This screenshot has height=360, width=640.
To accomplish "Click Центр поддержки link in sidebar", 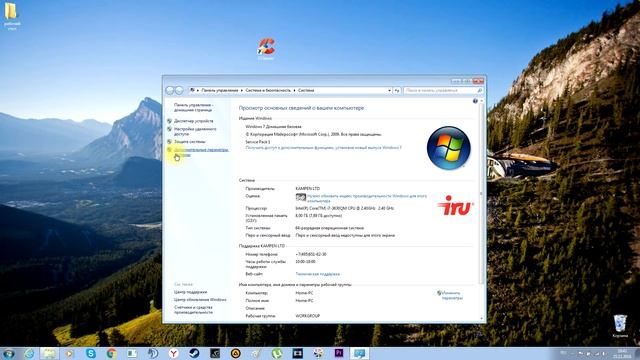I will pos(190,292).
